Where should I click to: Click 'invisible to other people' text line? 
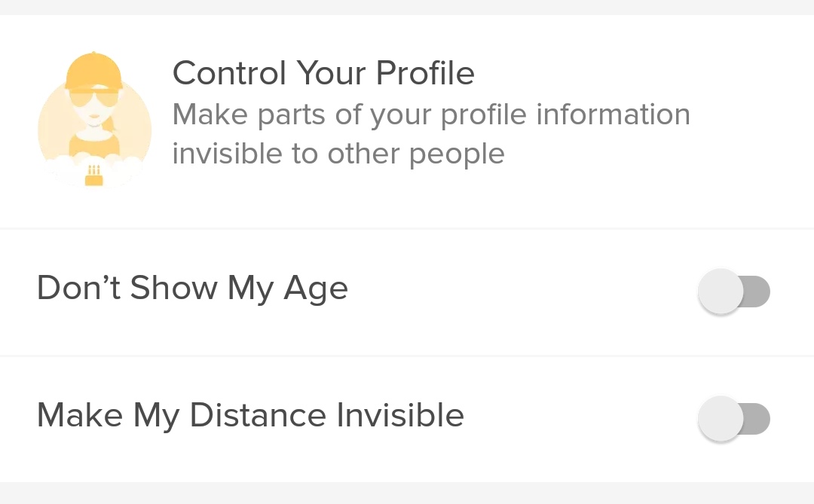pos(338,154)
